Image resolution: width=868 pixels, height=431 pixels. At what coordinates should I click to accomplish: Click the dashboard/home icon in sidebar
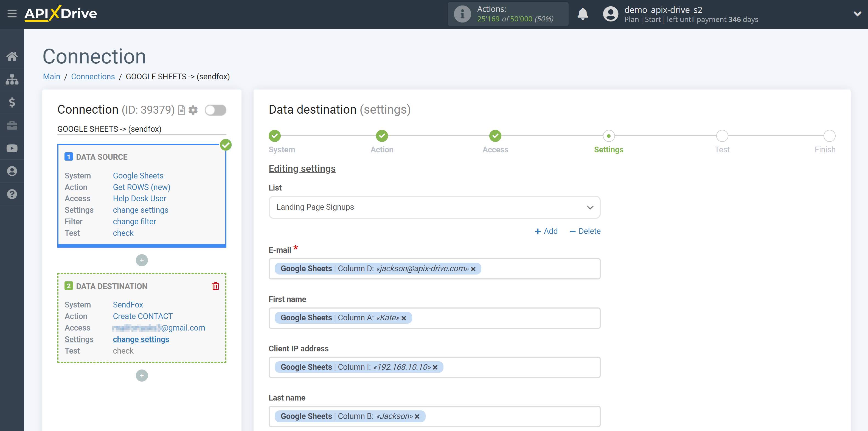(x=12, y=55)
